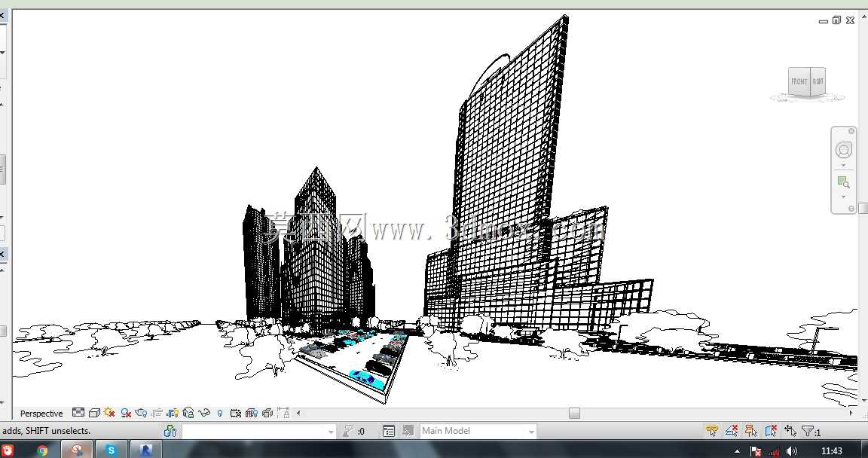Viewport: 868px width, 458px height.
Task: Open network signal tray icon
Action: (774, 451)
